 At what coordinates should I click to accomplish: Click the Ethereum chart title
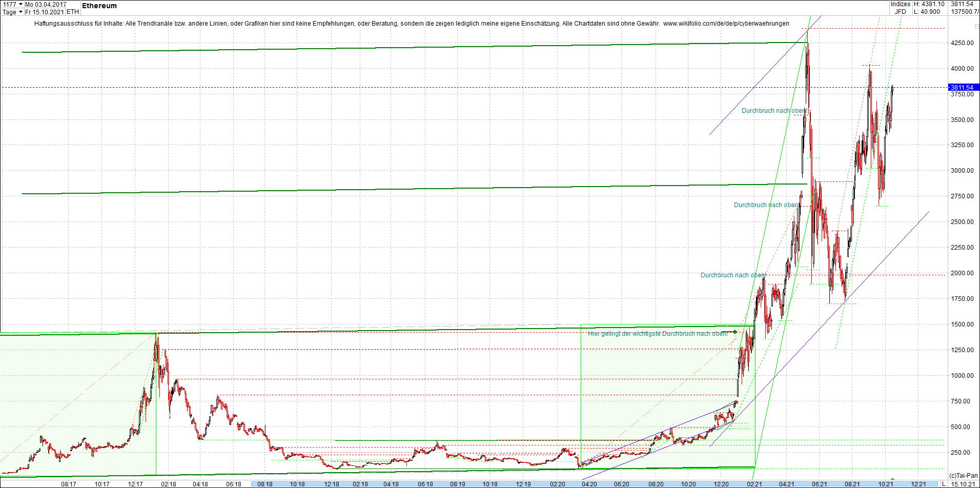[x=99, y=6]
